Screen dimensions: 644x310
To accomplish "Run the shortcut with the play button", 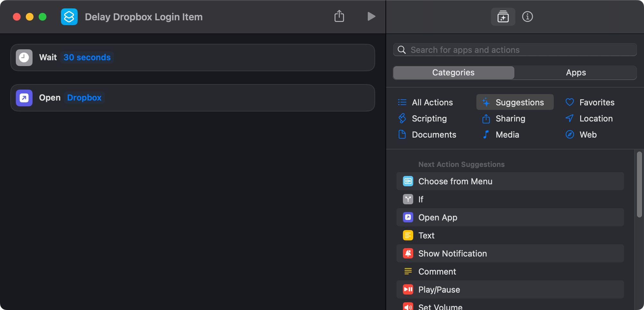I will (371, 16).
